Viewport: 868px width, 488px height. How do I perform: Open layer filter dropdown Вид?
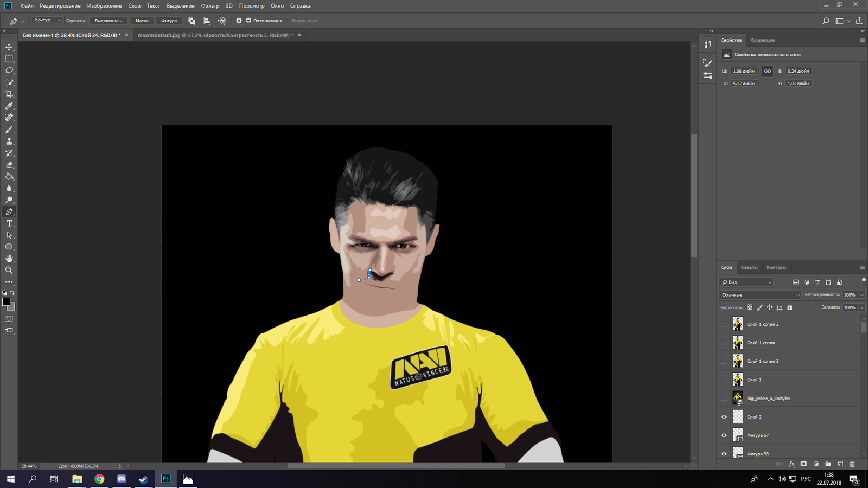tap(746, 282)
